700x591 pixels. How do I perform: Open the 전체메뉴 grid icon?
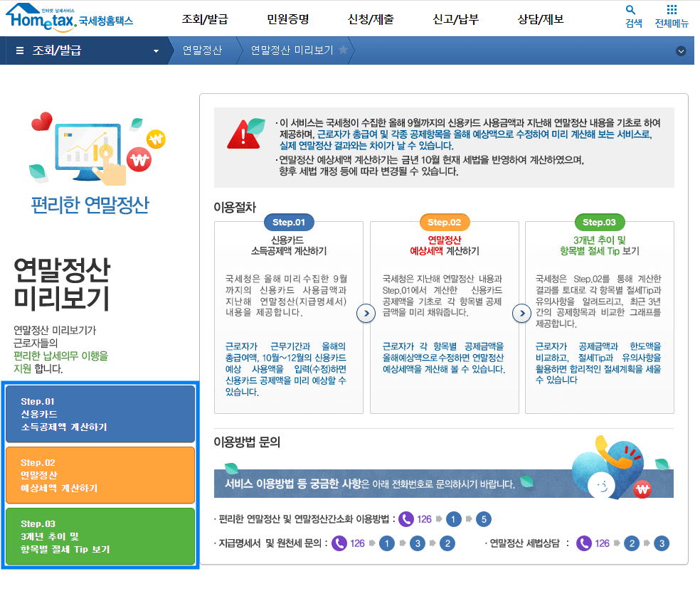[x=671, y=9]
